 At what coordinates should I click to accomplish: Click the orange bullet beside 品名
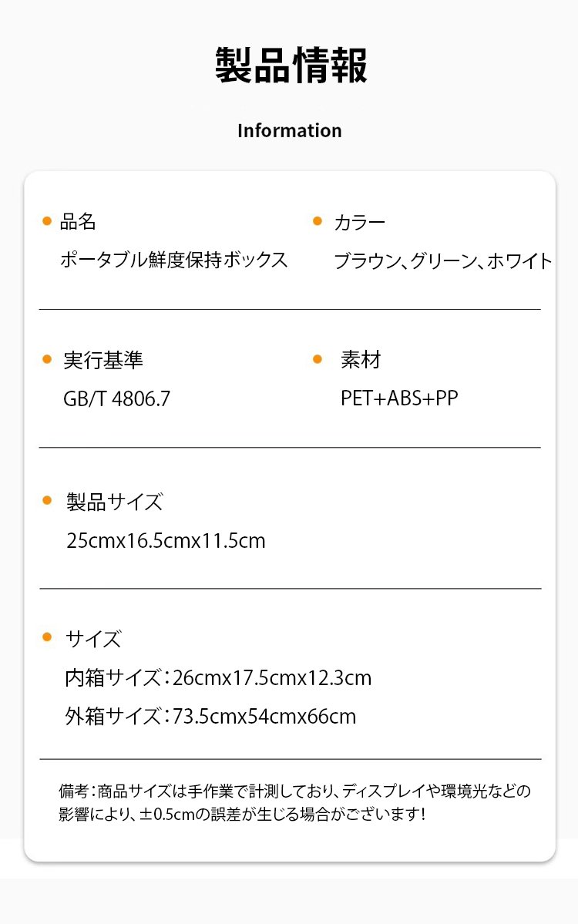click(x=46, y=222)
